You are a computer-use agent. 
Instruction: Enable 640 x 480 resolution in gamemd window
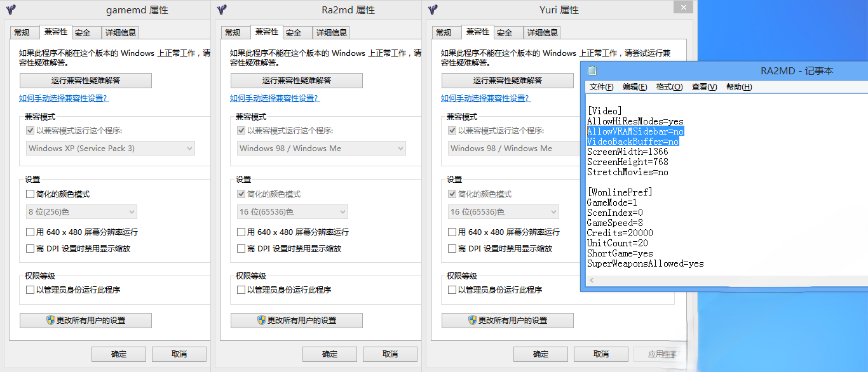30,232
